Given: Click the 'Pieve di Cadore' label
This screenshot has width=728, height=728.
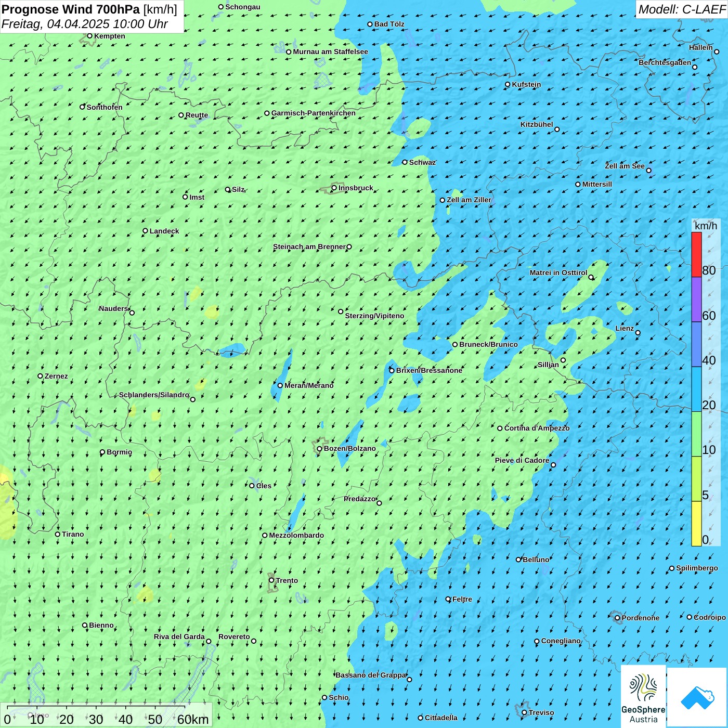Looking at the screenshot, I should (x=522, y=460).
